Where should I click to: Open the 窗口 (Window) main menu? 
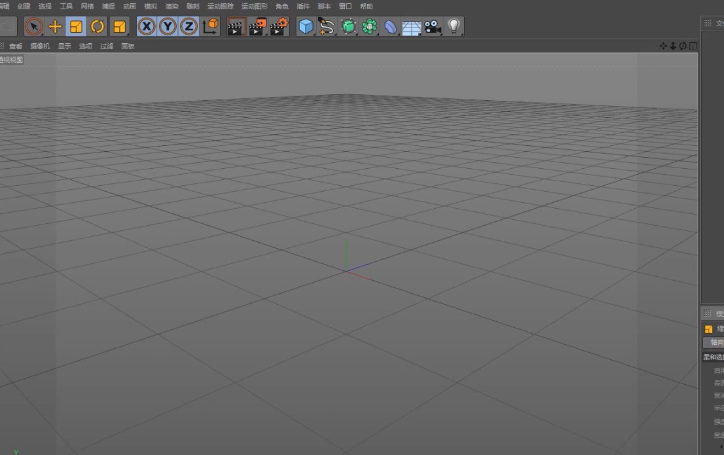click(x=345, y=6)
